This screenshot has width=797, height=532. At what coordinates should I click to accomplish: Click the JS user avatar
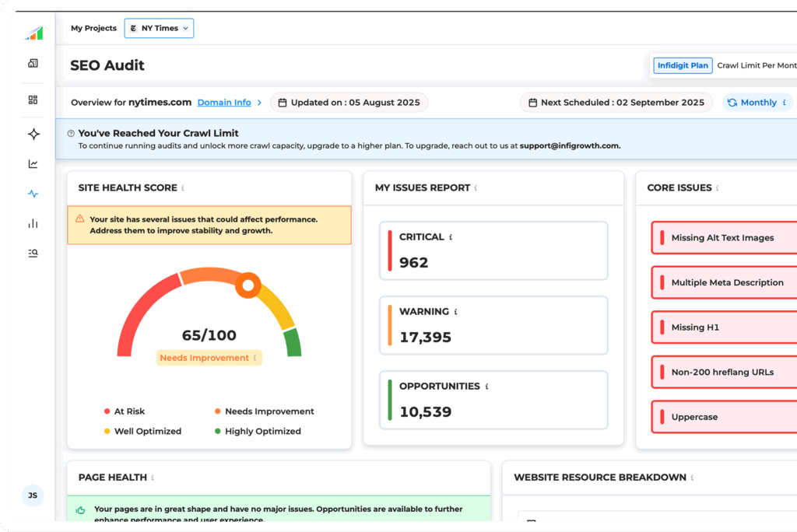(33, 495)
